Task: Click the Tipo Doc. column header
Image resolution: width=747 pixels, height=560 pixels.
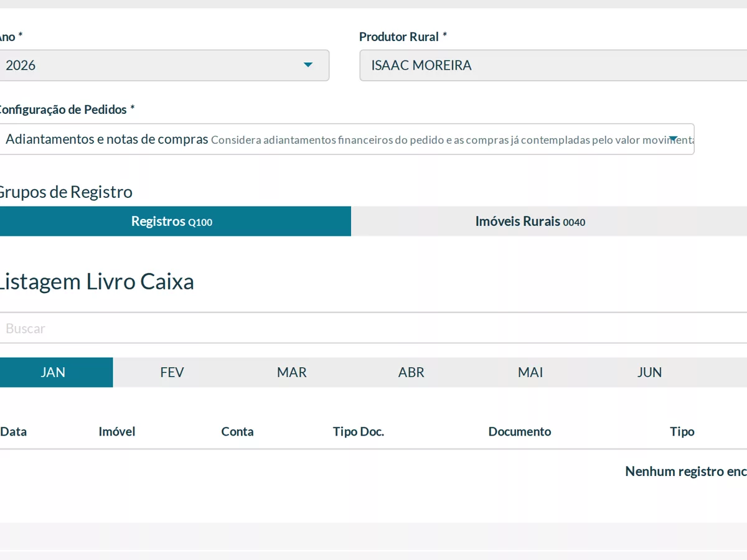Action: (359, 431)
